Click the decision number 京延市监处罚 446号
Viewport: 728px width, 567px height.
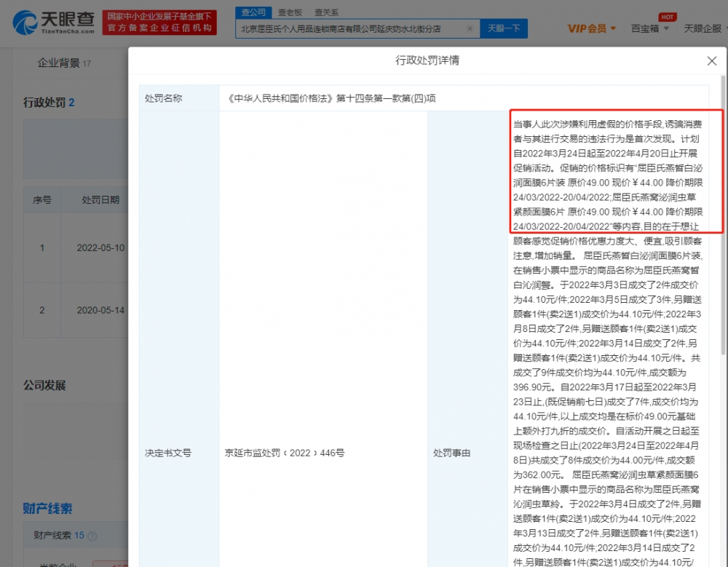(285, 453)
